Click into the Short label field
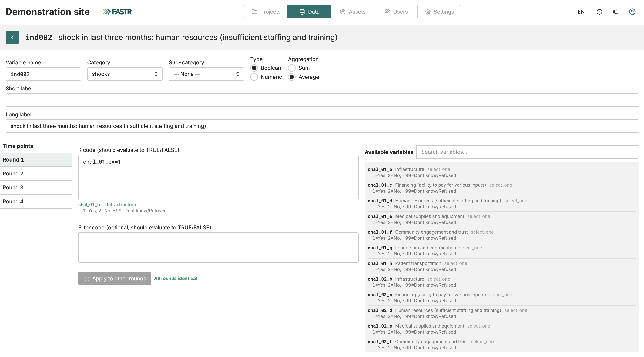The height and width of the screenshot is (357, 644). click(x=322, y=100)
